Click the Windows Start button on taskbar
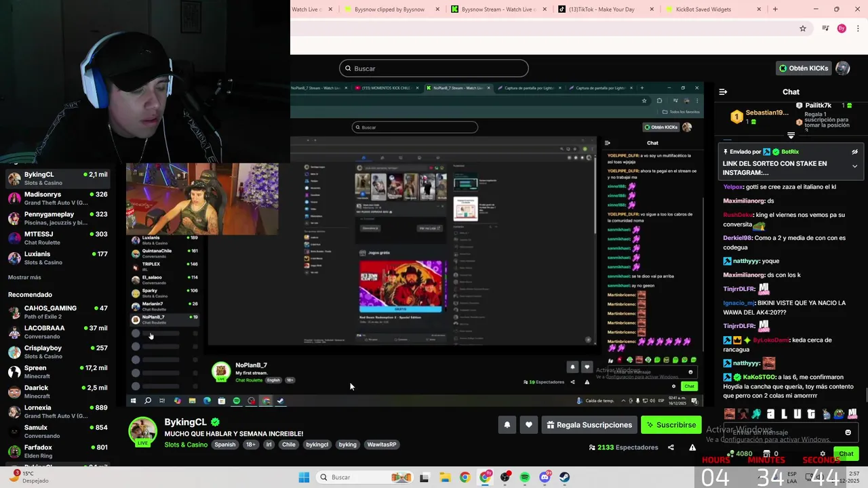This screenshot has height=488, width=868. pos(304,477)
